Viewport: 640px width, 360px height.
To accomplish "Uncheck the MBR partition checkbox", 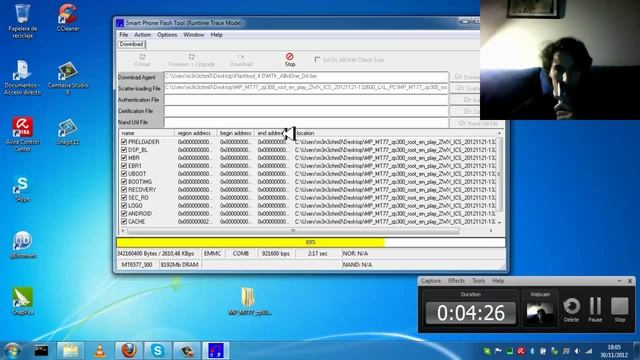I will [124, 158].
